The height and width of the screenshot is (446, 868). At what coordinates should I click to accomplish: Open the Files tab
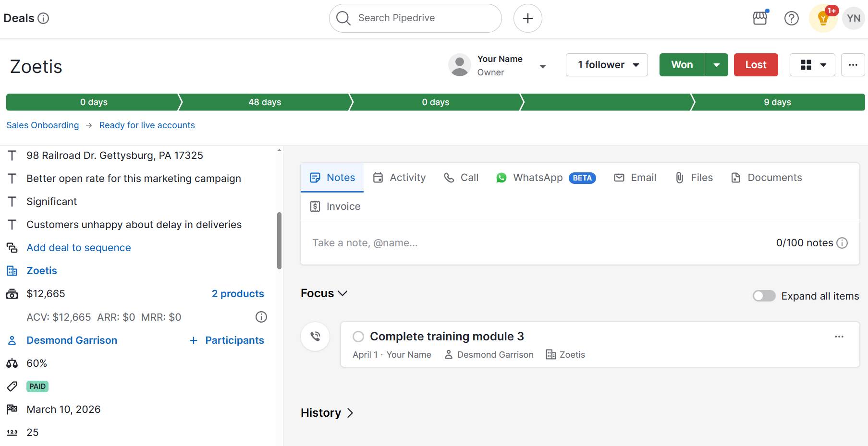coord(694,178)
